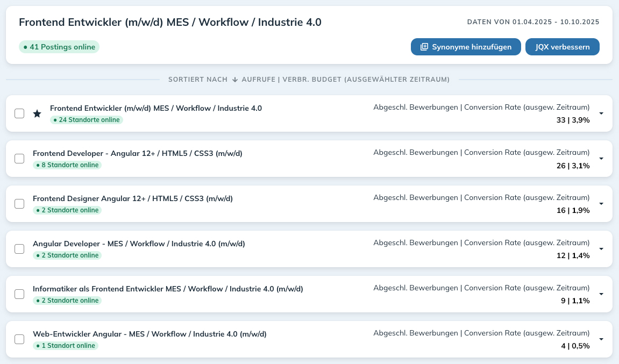Select the Frontend Developer Angular 12+ checkbox
Viewport: 619px width, 364px height.
point(19,159)
